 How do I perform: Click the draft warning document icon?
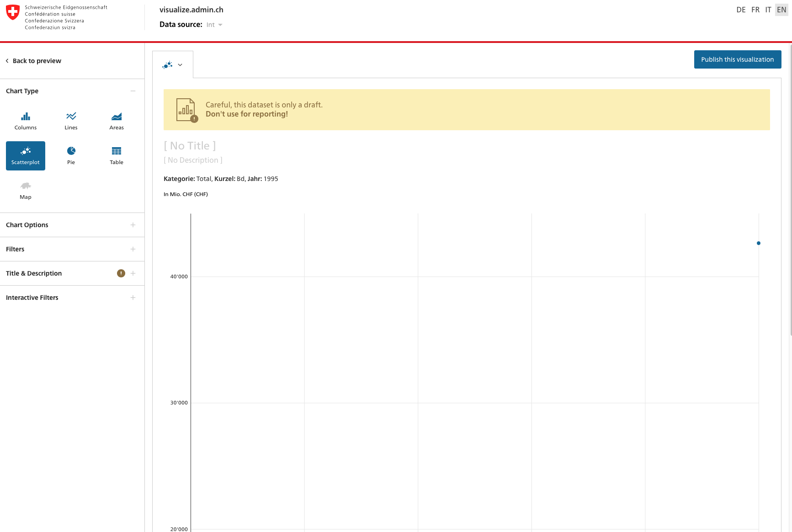[x=186, y=110]
